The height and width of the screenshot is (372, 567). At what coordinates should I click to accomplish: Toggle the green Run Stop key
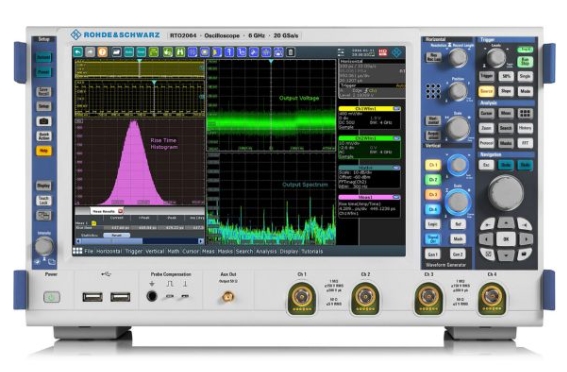[524, 61]
